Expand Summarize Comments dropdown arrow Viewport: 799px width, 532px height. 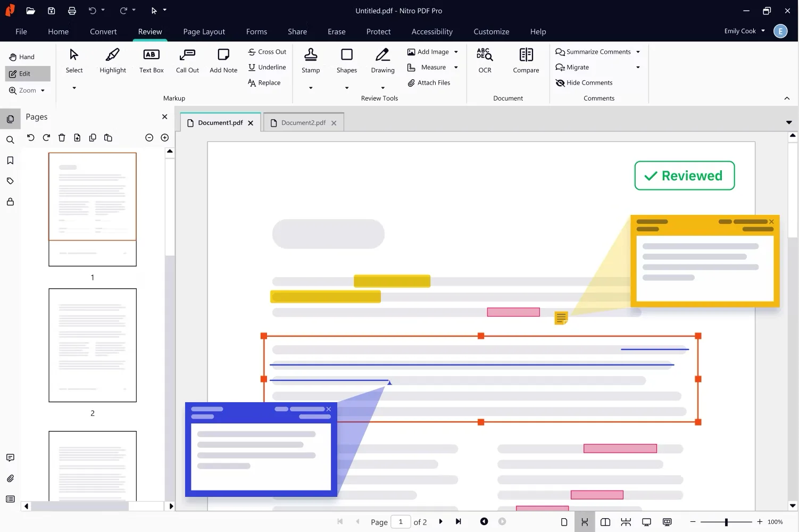pos(638,52)
